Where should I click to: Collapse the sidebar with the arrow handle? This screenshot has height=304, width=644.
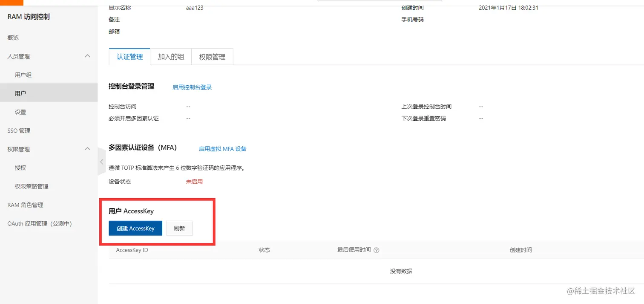click(x=101, y=162)
